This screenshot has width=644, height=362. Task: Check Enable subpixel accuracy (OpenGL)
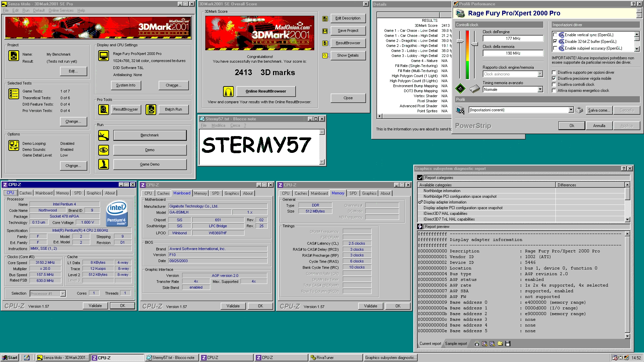click(x=555, y=48)
